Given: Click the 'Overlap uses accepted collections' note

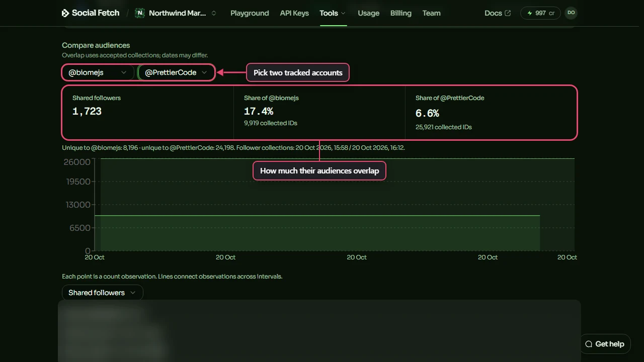Looking at the screenshot, I should (x=135, y=55).
